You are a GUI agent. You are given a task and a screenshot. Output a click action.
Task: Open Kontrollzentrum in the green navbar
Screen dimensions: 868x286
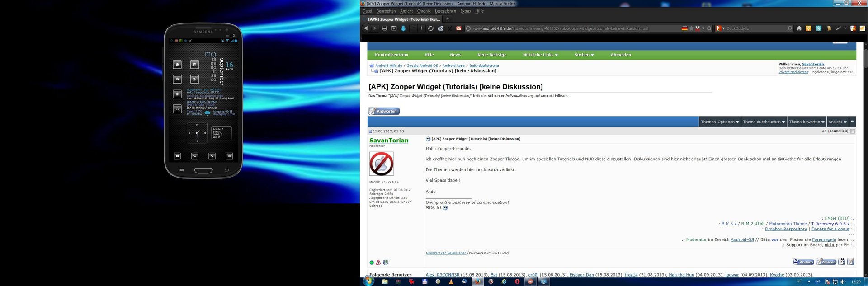(392, 55)
